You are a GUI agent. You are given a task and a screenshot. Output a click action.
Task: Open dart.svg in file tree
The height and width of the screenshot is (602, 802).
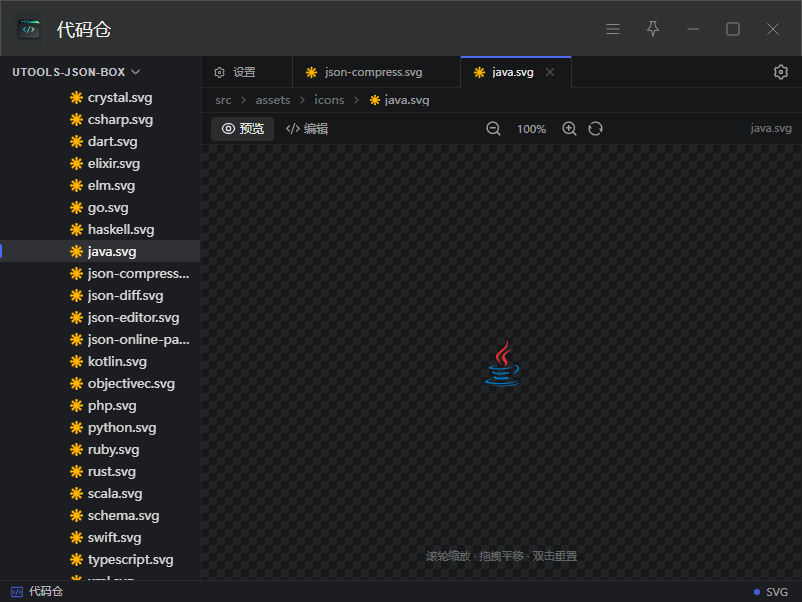100,142
